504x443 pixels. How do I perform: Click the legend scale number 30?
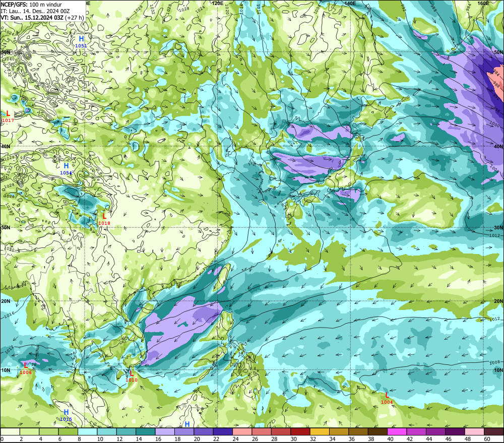(294, 439)
